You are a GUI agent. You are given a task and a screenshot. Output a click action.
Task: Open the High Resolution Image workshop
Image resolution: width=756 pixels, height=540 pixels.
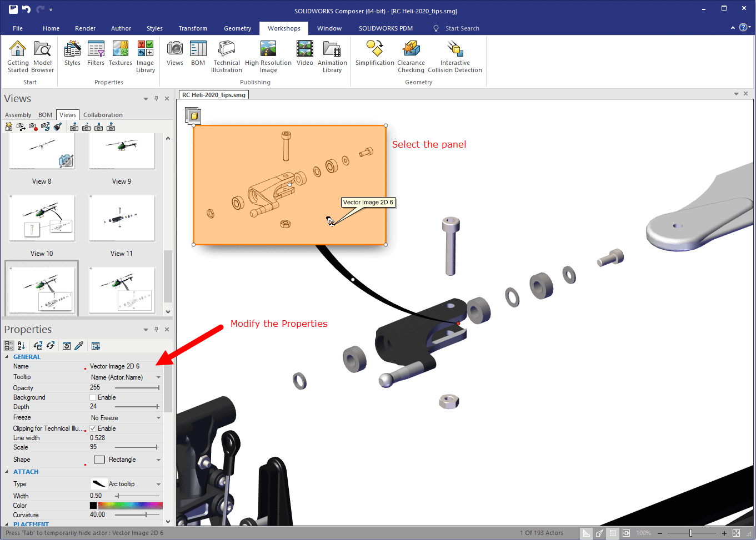[268, 56]
